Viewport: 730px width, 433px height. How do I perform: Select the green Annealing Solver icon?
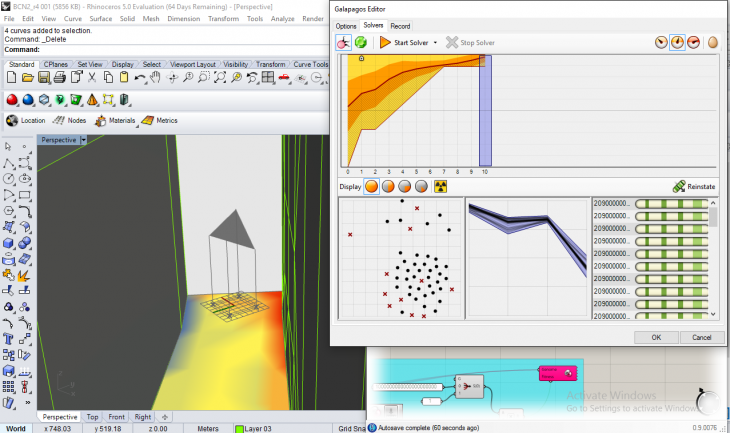tap(360, 43)
